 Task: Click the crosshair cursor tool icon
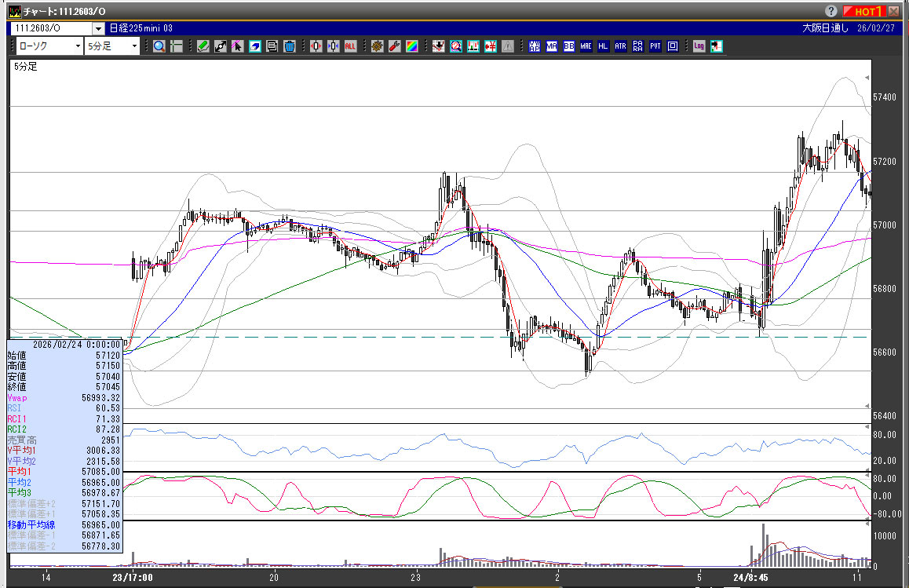coord(176,46)
